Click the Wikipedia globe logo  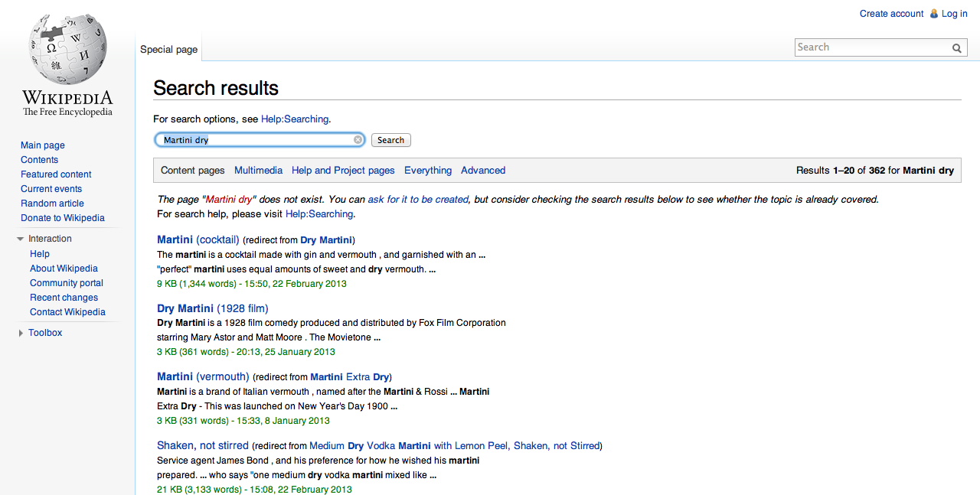tap(67, 49)
